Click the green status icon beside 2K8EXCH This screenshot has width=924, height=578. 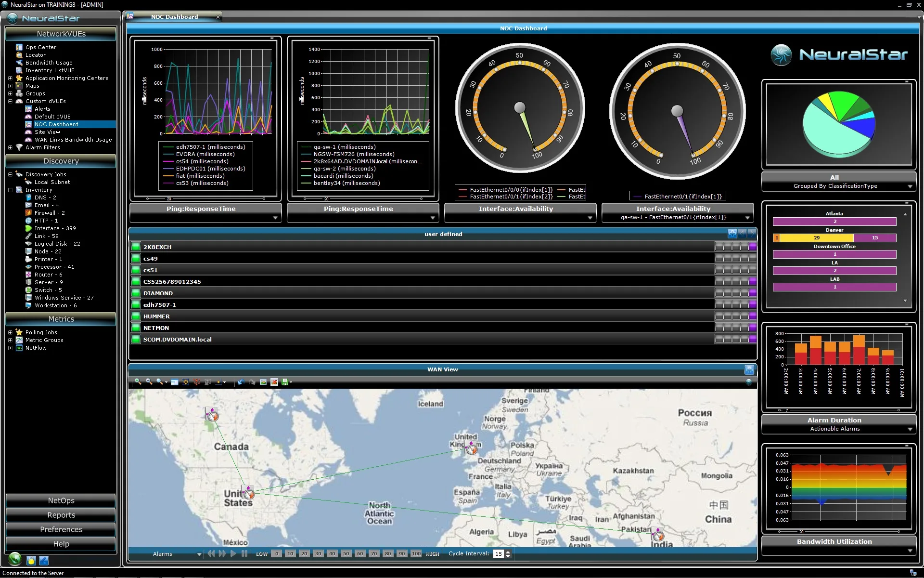[136, 247]
